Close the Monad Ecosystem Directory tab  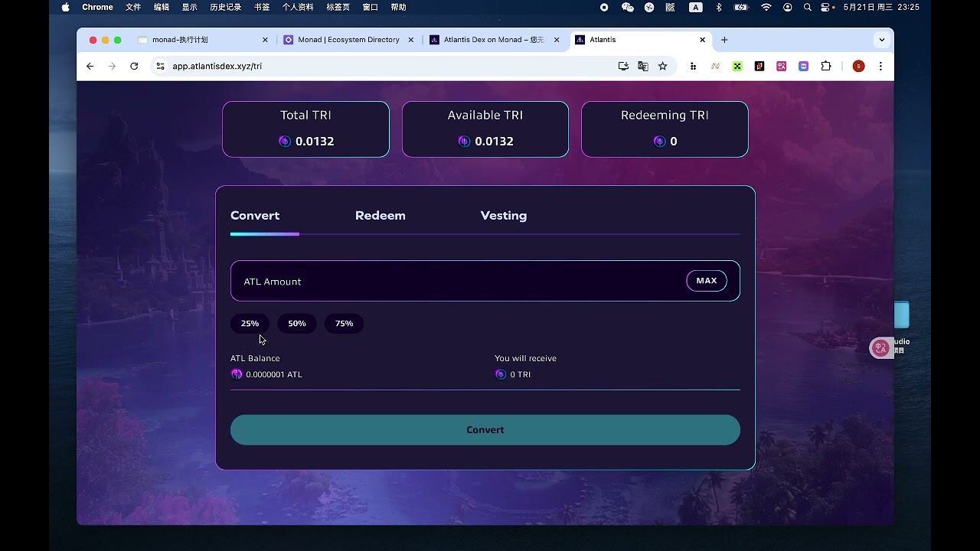[411, 40]
